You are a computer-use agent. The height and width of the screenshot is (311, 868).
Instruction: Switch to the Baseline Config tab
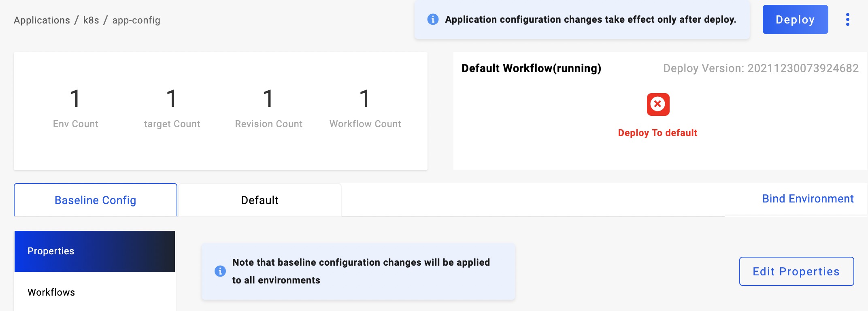tap(96, 200)
